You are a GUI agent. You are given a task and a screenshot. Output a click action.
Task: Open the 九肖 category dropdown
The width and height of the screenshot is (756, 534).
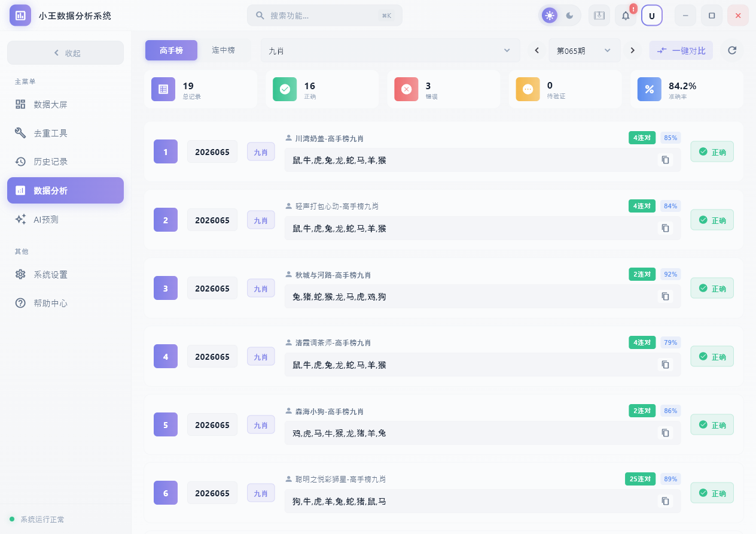[390, 50]
